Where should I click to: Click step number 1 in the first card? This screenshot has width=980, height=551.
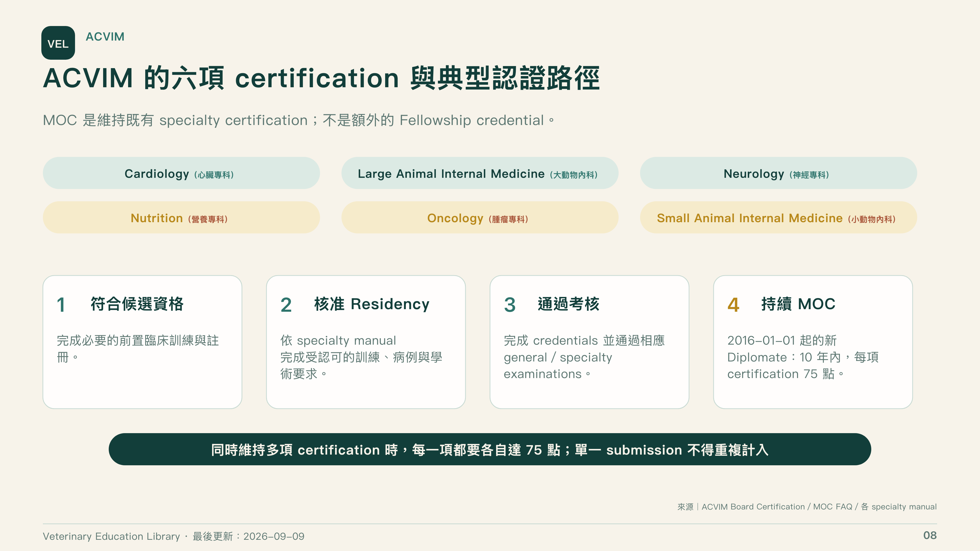[x=61, y=305]
